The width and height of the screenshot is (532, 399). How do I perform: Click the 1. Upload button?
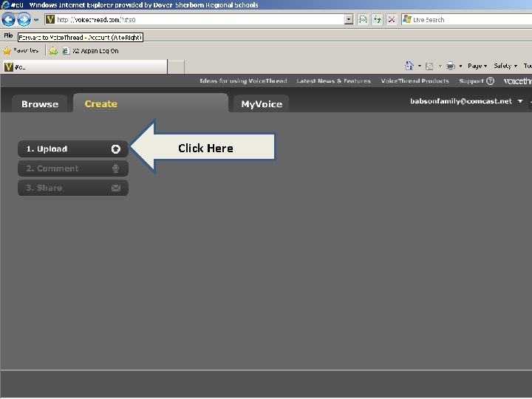coord(73,149)
